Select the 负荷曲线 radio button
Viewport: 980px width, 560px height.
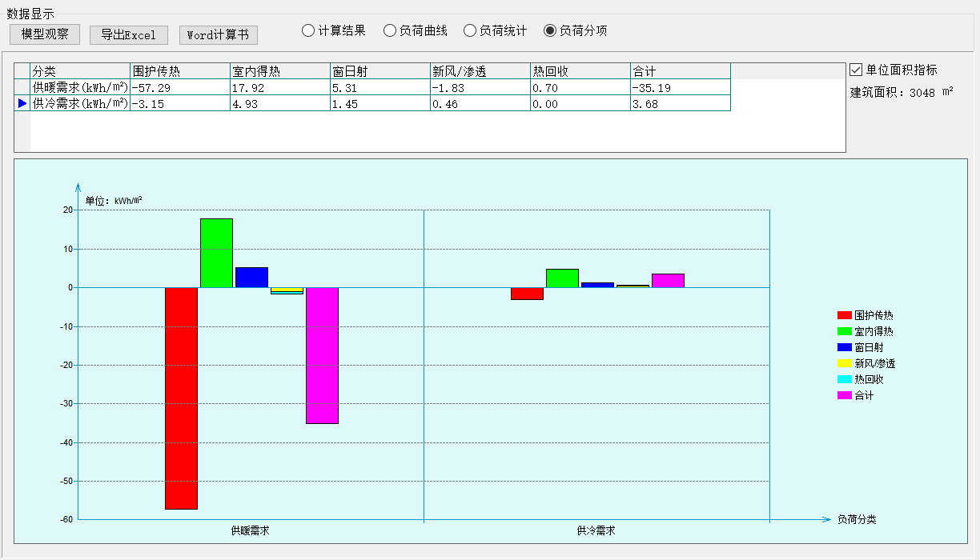click(x=390, y=30)
